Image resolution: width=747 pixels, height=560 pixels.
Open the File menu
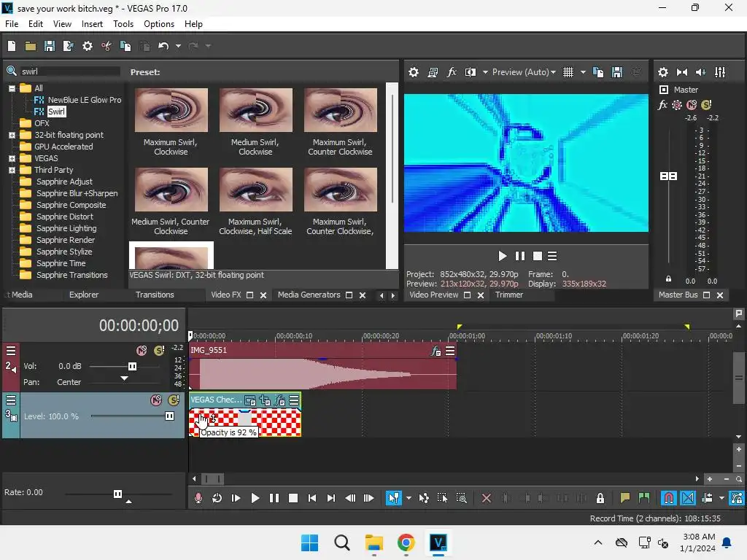[x=12, y=24]
